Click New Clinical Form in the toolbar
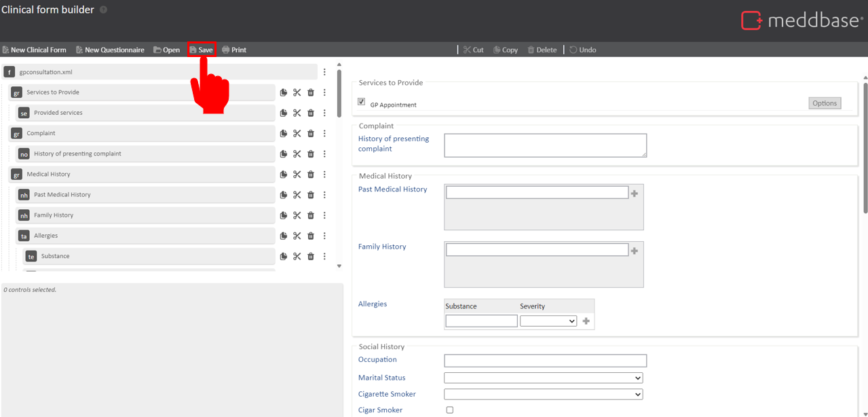Screen dimensions: 868x417 pyautogui.click(x=34, y=50)
